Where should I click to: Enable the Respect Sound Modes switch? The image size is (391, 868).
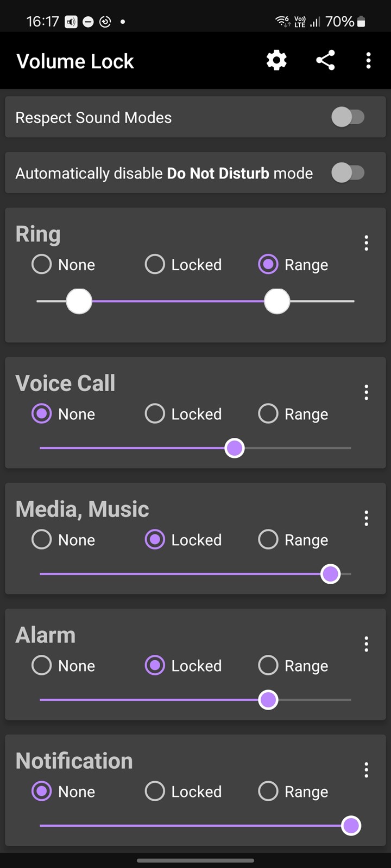[348, 117]
